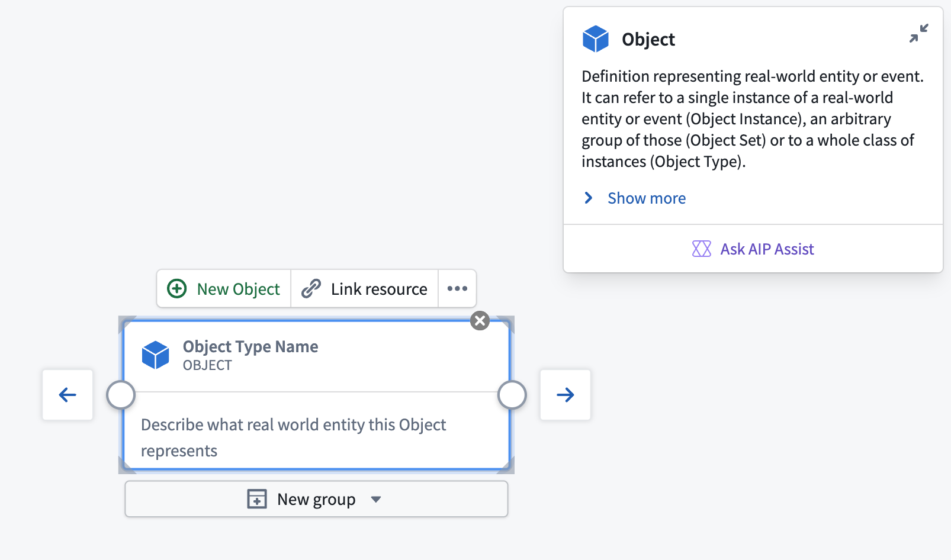This screenshot has height=560, width=951.
Task: Edit the Object Type Name field
Action: [x=250, y=346]
